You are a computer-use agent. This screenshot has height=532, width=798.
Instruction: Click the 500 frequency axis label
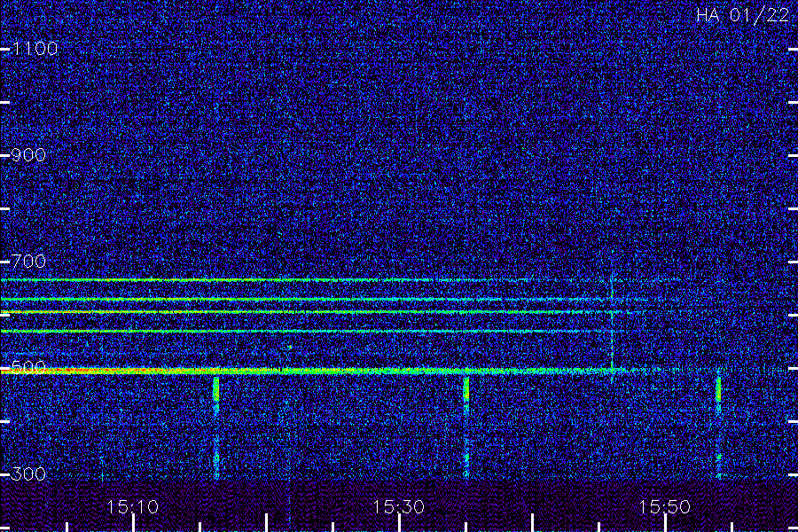point(28,368)
